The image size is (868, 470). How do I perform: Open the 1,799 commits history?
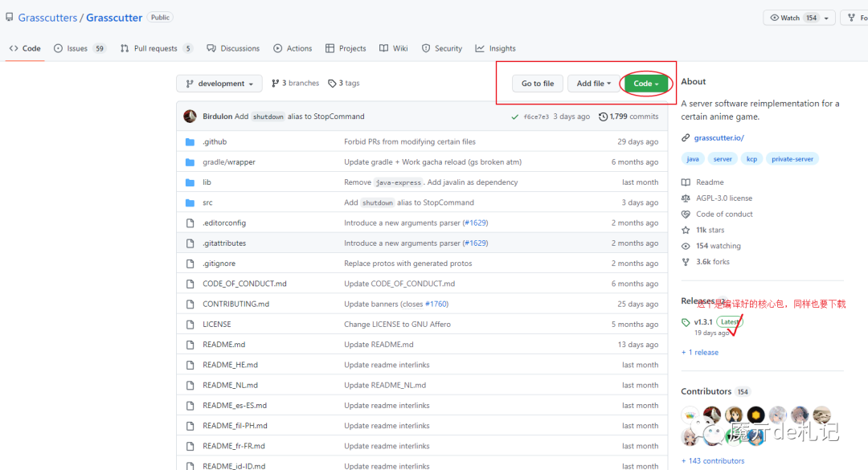(x=628, y=116)
